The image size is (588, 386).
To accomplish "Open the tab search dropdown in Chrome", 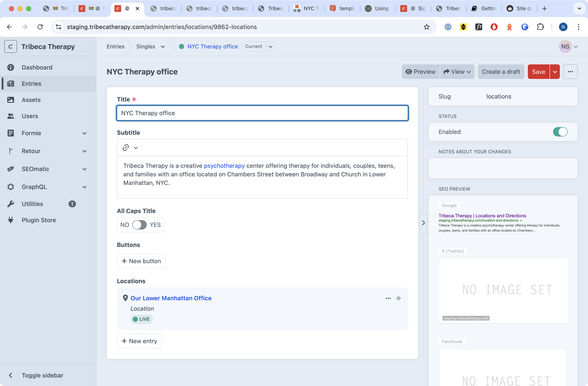I will (579, 8).
